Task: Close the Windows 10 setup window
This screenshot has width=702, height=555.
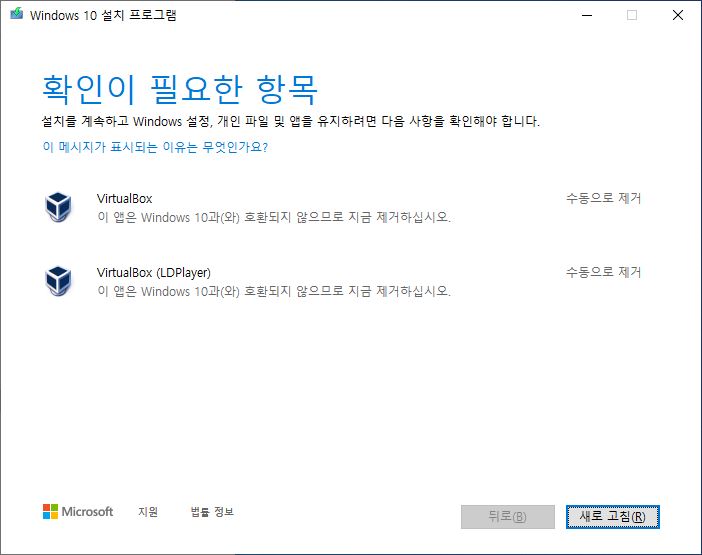Action: coord(678,15)
